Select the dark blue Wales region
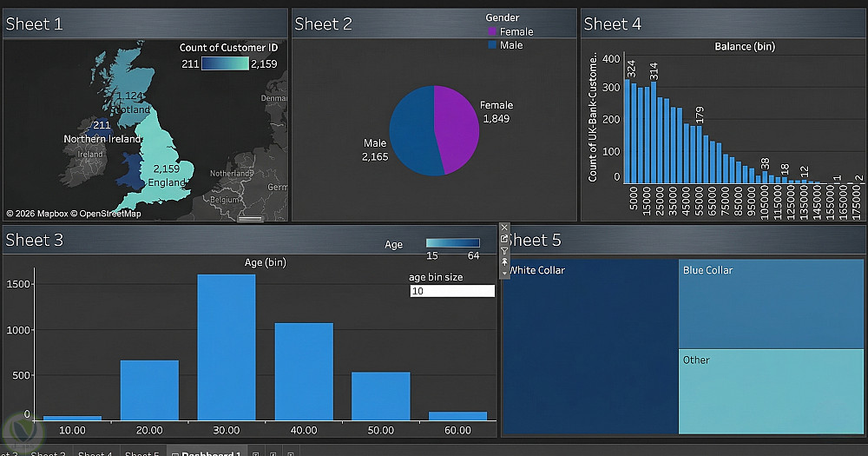The width and height of the screenshot is (868, 456). (131, 170)
